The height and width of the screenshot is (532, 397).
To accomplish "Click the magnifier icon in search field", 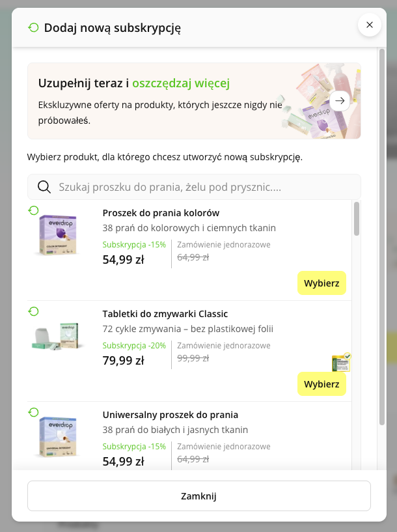I will 44,187.
